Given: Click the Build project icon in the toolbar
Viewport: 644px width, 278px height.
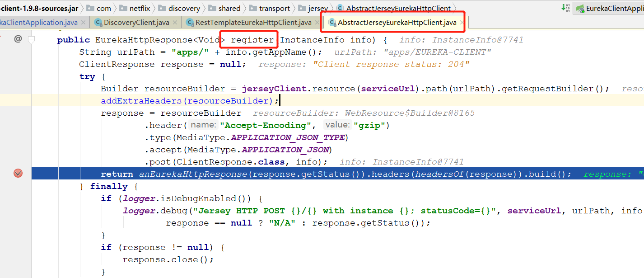Looking at the screenshot, I should pyautogui.click(x=566, y=8).
